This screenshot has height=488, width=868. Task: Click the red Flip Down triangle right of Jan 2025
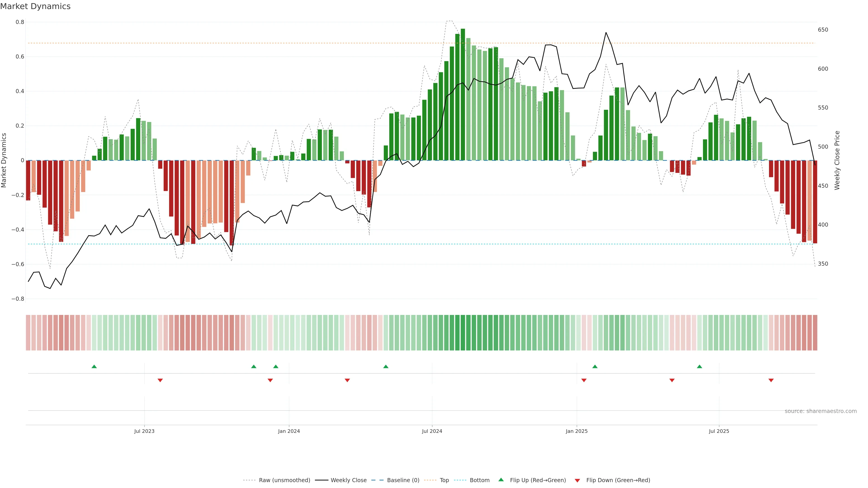(x=584, y=380)
